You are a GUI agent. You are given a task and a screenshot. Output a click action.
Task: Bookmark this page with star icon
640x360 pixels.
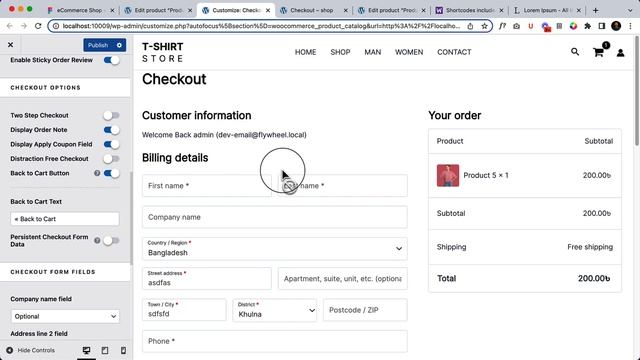click(x=484, y=26)
